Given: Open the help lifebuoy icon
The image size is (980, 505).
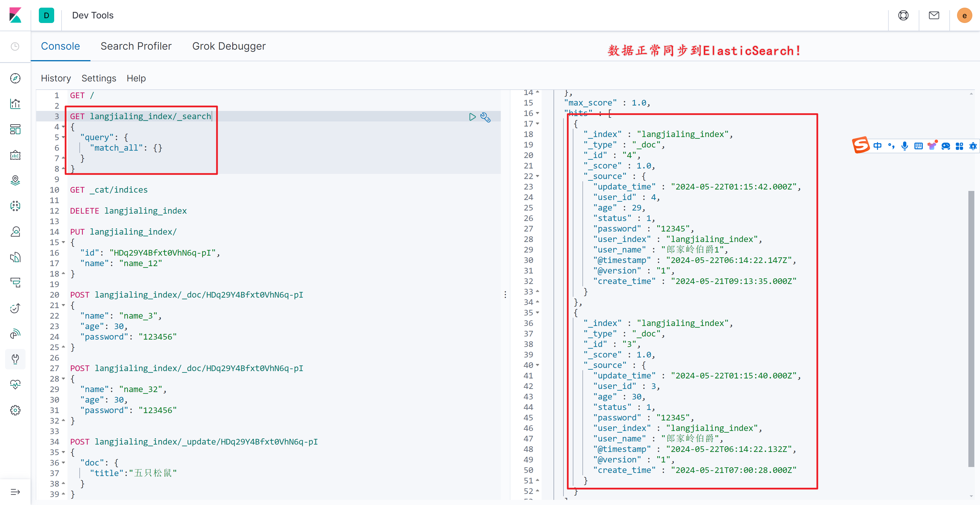Looking at the screenshot, I should point(903,15).
